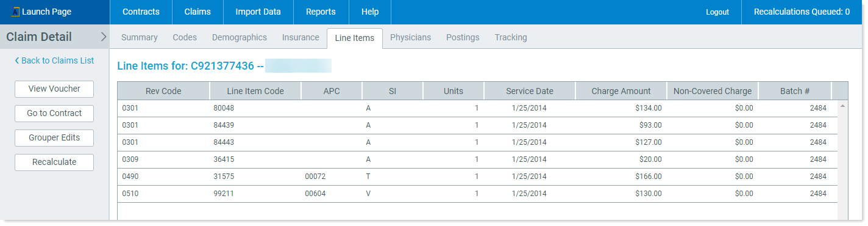Sort by the Charge Amount column header
The height and width of the screenshot is (226, 868).
pyautogui.click(x=621, y=91)
